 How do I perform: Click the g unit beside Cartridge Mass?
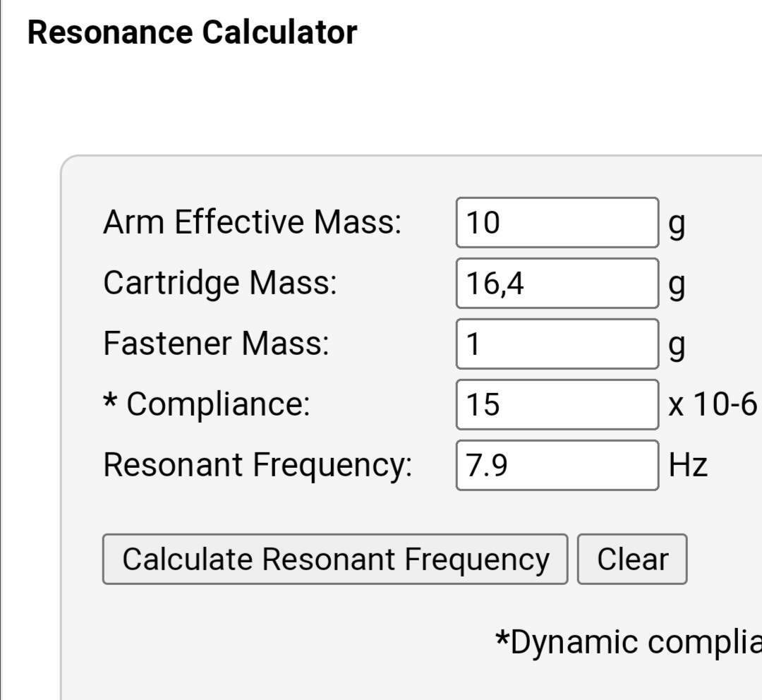tap(677, 286)
